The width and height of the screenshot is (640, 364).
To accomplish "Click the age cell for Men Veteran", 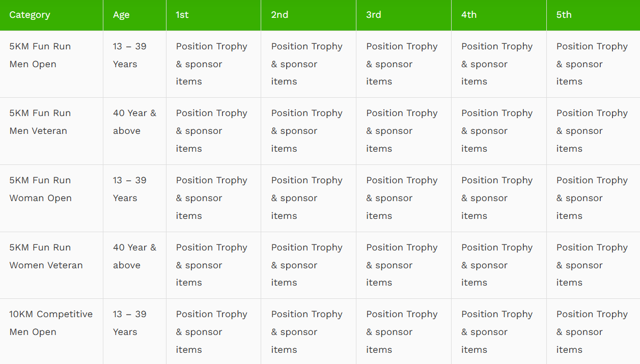I will (x=134, y=122).
